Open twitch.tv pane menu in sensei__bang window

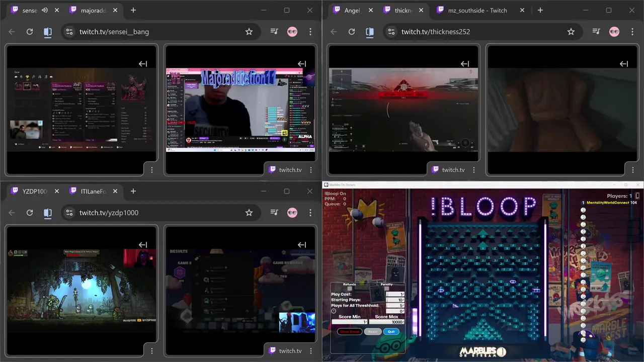311,170
